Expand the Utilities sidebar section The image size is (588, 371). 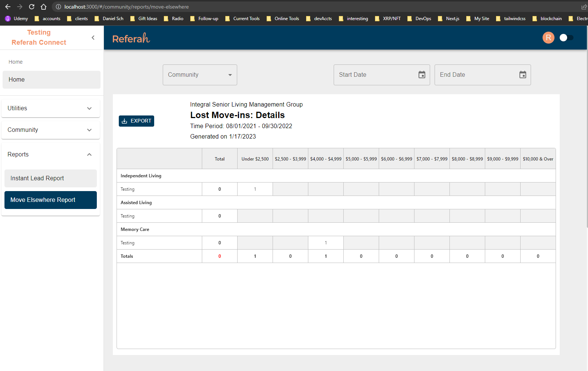pos(51,108)
